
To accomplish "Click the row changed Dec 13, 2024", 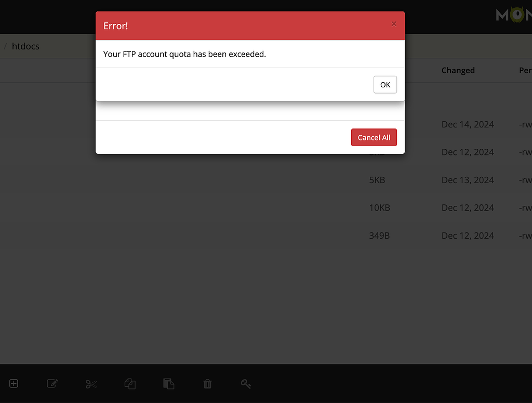I will [x=468, y=180].
